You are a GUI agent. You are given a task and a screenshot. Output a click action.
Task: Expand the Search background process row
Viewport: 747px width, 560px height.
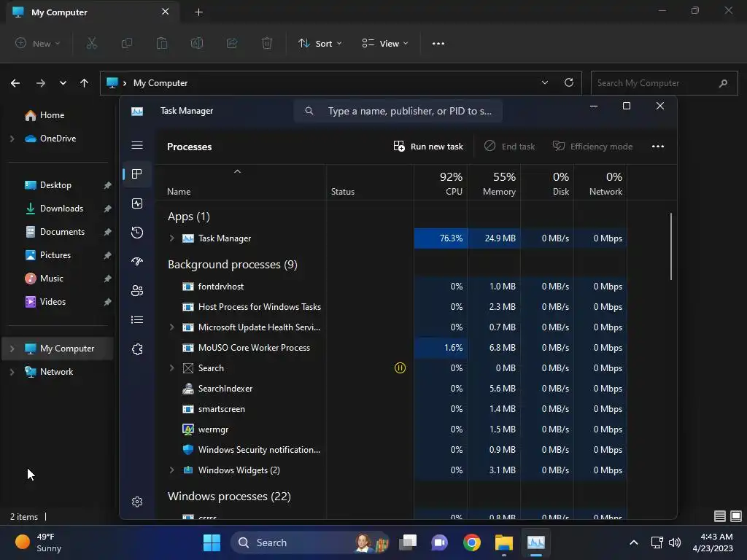(172, 368)
